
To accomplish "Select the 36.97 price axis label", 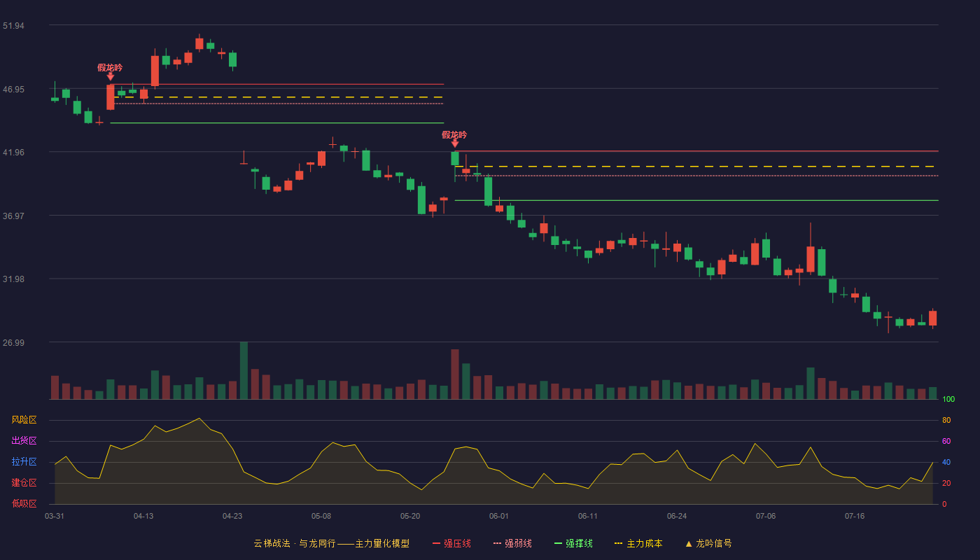I will pyautogui.click(x=13, y=216).
